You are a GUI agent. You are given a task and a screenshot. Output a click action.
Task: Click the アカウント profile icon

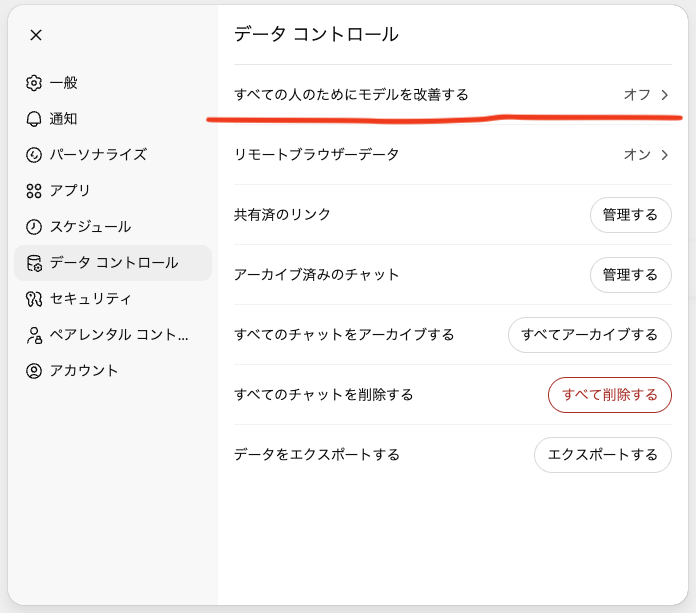tap(34, 371)
